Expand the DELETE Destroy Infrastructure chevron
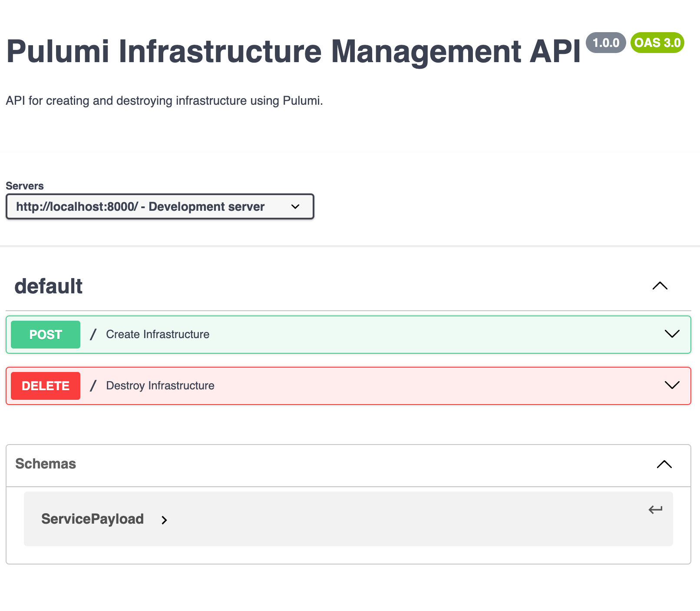 [x=672, y=385]
